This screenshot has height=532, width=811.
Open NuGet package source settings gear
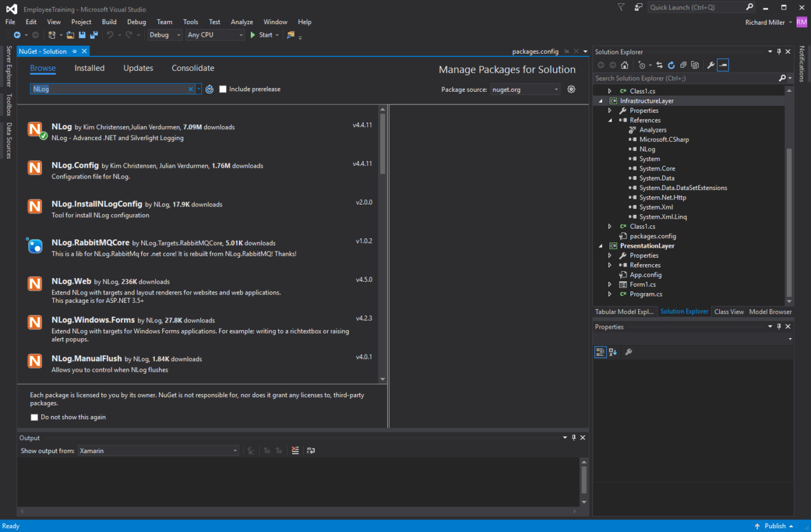pos(572,89)
